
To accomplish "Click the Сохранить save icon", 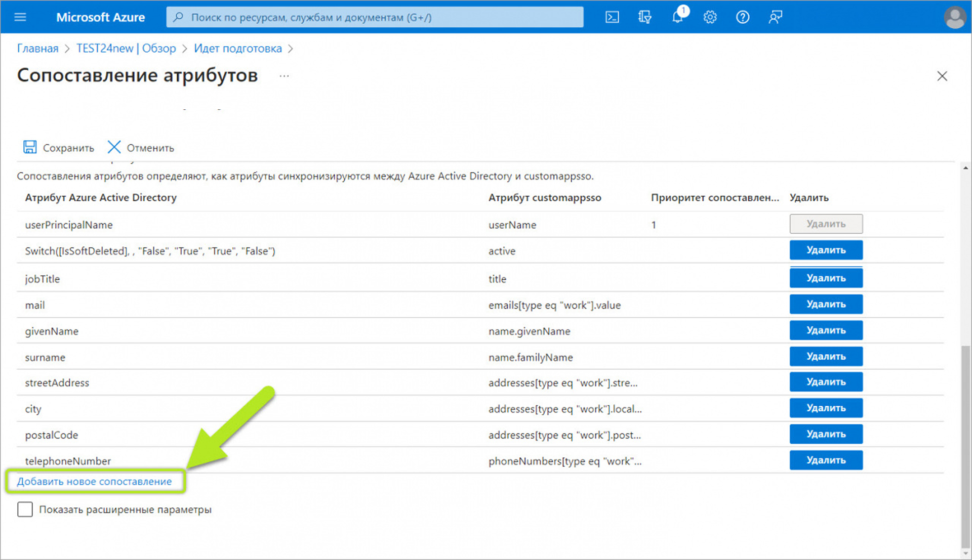I will click(30, 147).
